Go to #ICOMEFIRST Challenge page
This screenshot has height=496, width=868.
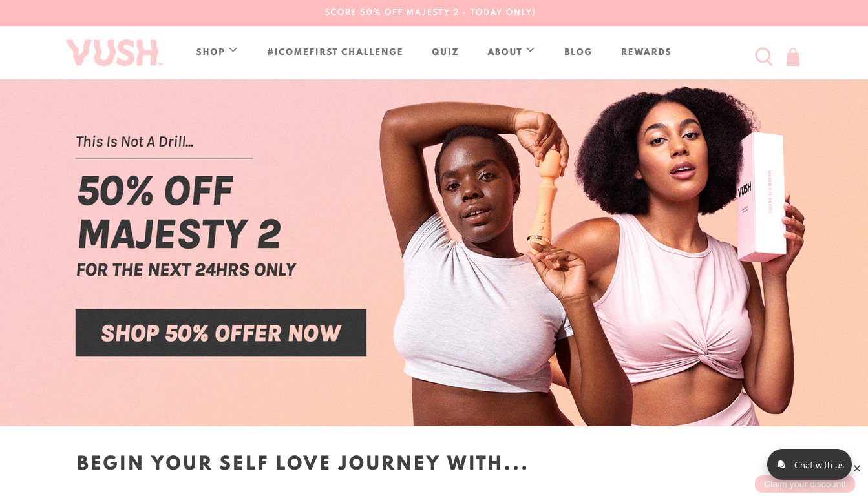click(x=335, y=52)
